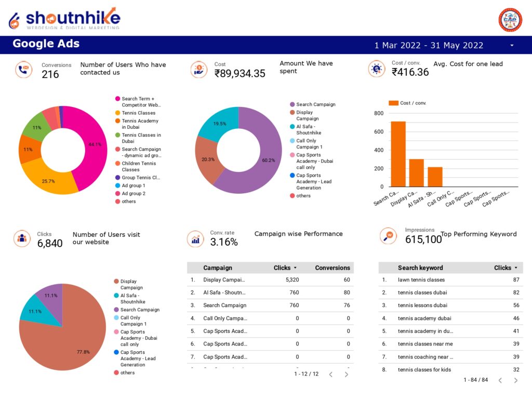Click the clicks users group icon
The image size is (532, 399).
(x=22, y=238)
